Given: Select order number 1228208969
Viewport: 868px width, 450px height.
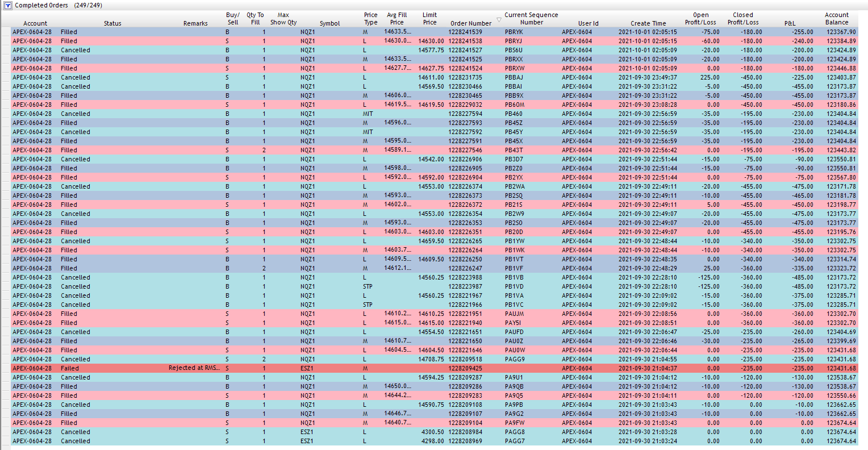Looking at the screenshot, I should pos(465,441).
